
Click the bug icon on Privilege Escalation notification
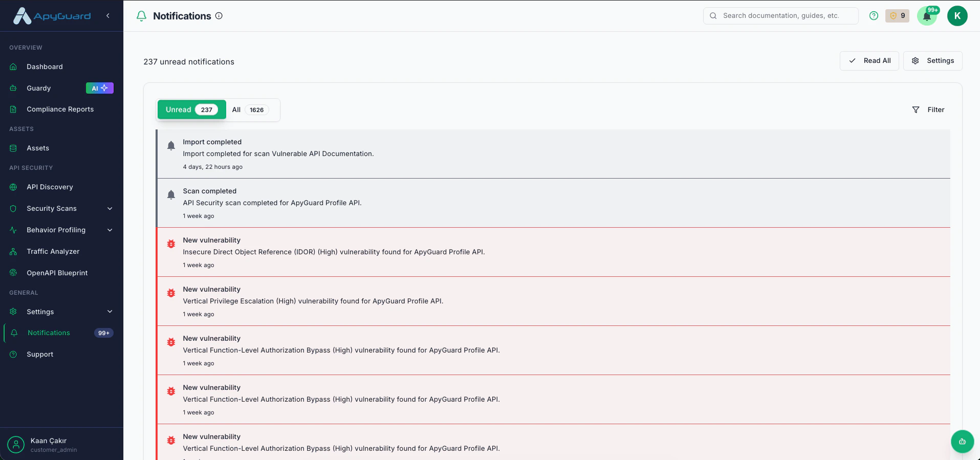coord(171,293)
